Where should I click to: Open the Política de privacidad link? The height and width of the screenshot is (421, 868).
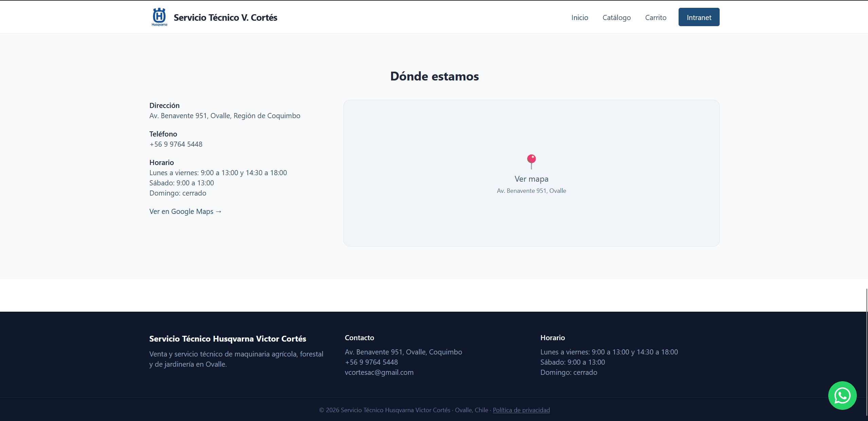[521, 410]
